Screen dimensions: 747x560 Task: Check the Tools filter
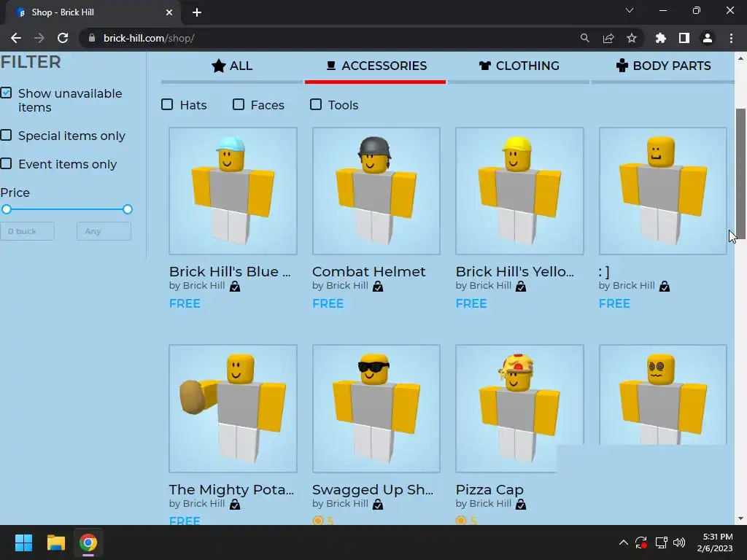[x=316, y=104]
